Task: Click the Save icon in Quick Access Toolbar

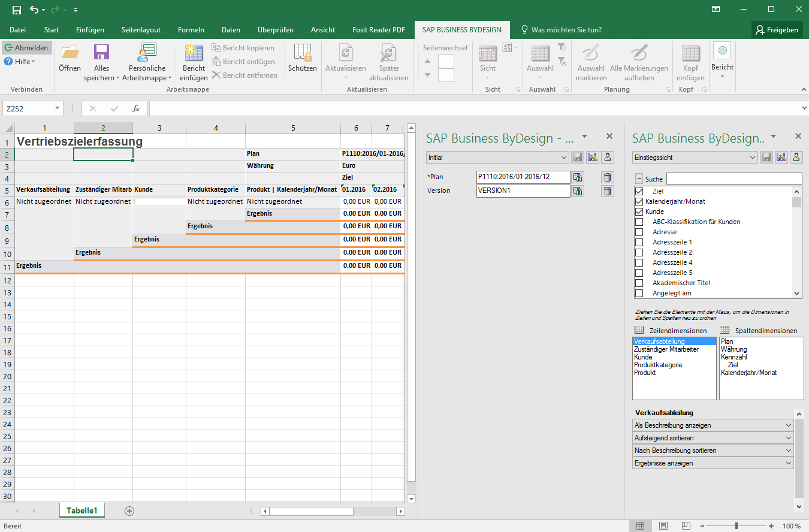Action: [x=17, y=10]
